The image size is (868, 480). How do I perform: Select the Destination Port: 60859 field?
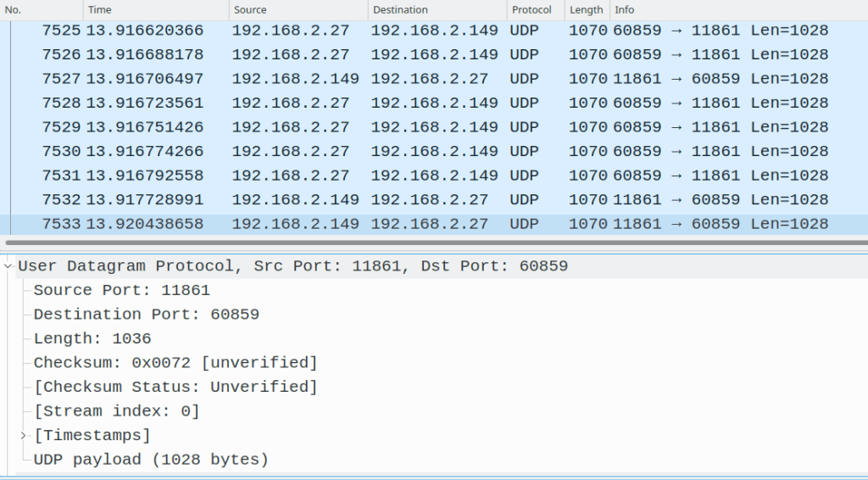[146, 315]
